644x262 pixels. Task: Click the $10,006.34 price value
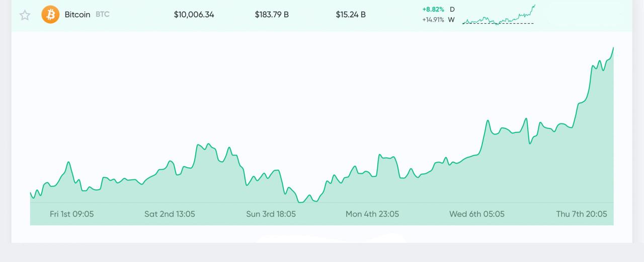194,15
